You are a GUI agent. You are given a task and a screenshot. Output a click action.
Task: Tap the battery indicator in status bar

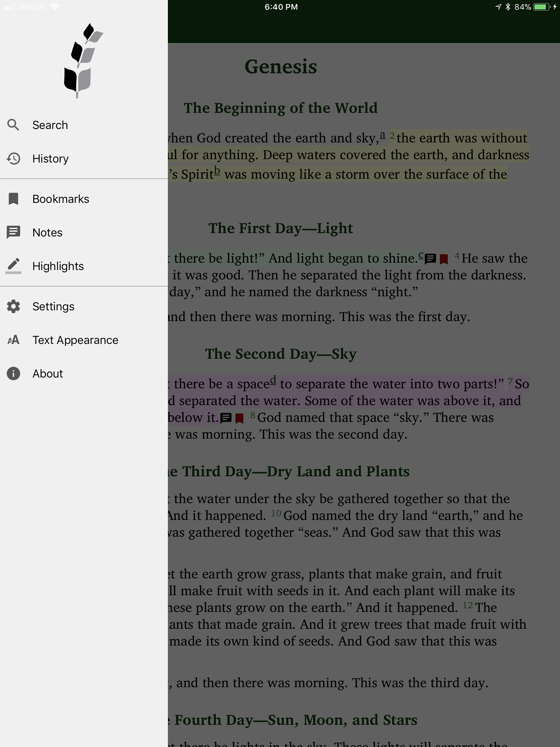pyautogui.click(x=541, y=7)
